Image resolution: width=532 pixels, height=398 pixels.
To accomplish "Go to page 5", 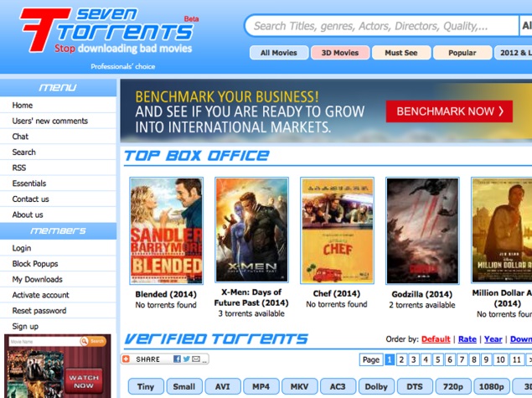I will click(x=437, y=359).
